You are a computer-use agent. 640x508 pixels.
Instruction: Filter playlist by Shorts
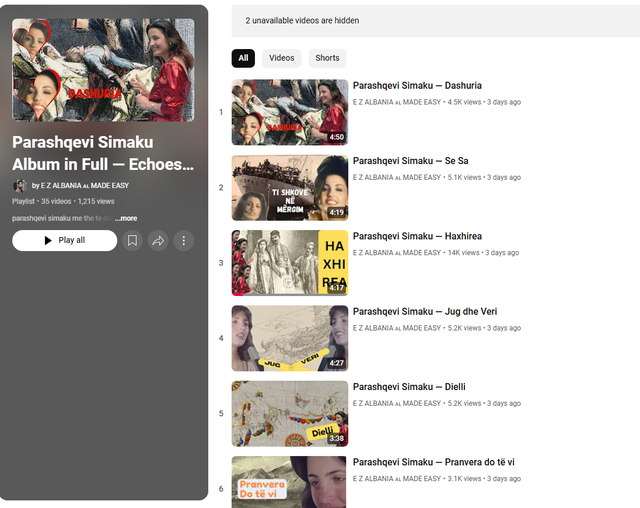327,58
